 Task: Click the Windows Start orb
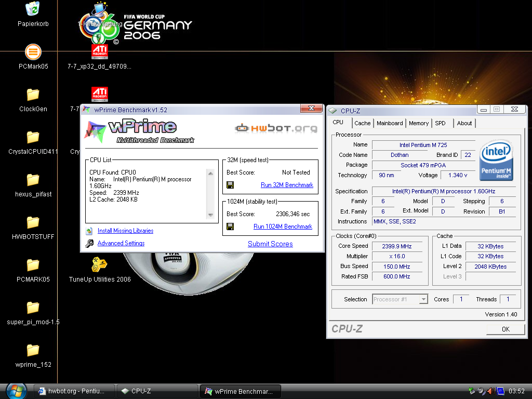[x=16, y=391]
